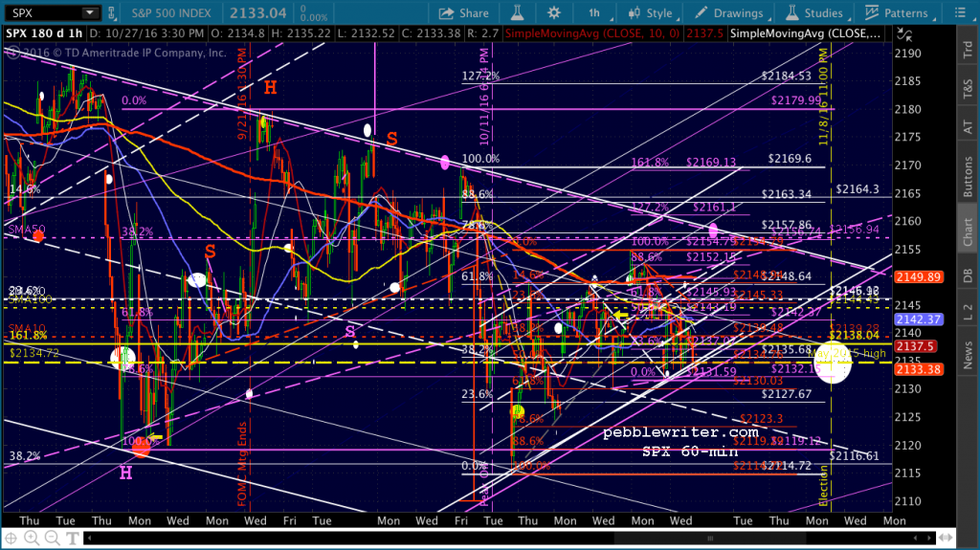Click the Election vertical line label

(x=824, y=486)
